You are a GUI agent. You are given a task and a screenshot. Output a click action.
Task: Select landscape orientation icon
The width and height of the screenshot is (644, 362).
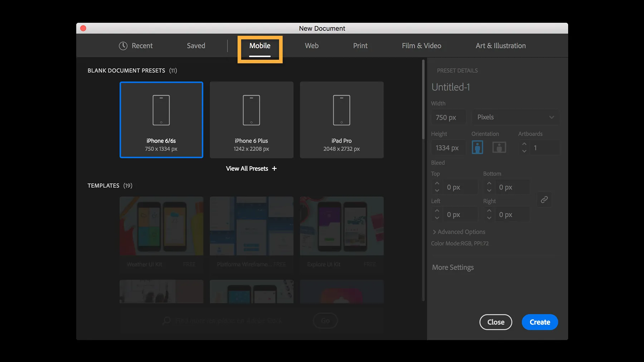click(x=499, y=147)
